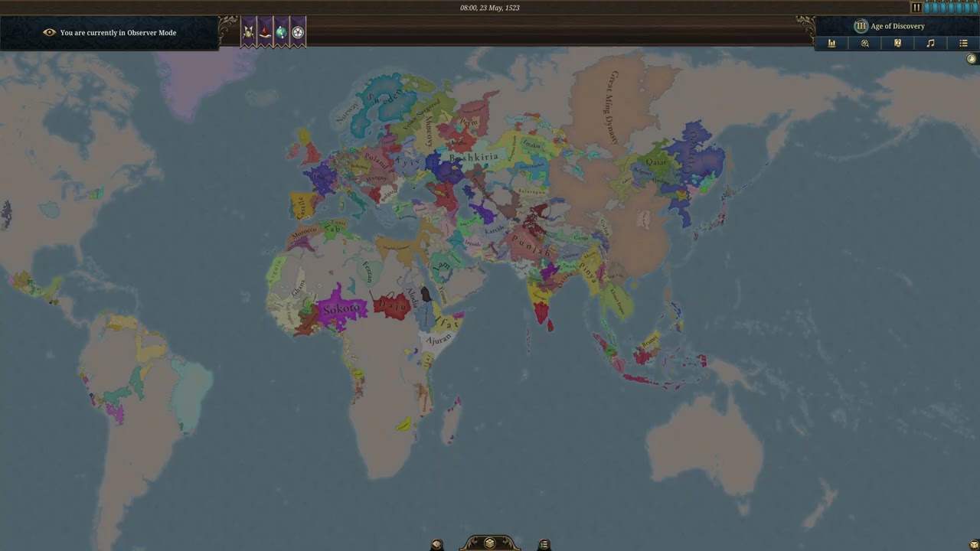Select Kyiv on the map

pyautogui.click(x=407, y=162)
